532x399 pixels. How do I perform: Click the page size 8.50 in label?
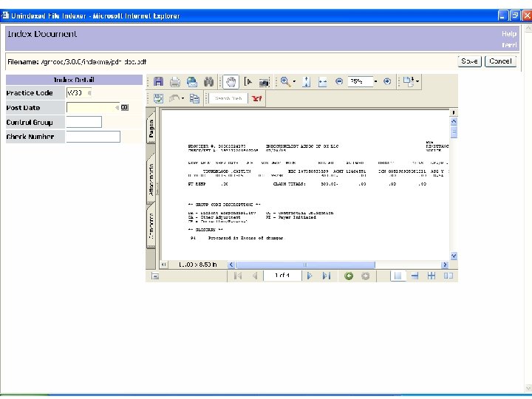click(x=198, y=265)
